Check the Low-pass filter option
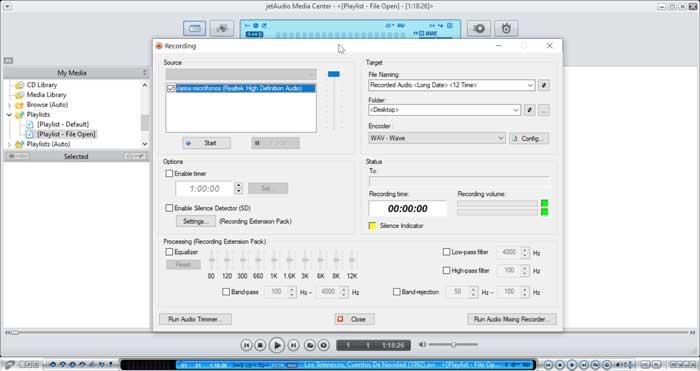 [446, 252]
